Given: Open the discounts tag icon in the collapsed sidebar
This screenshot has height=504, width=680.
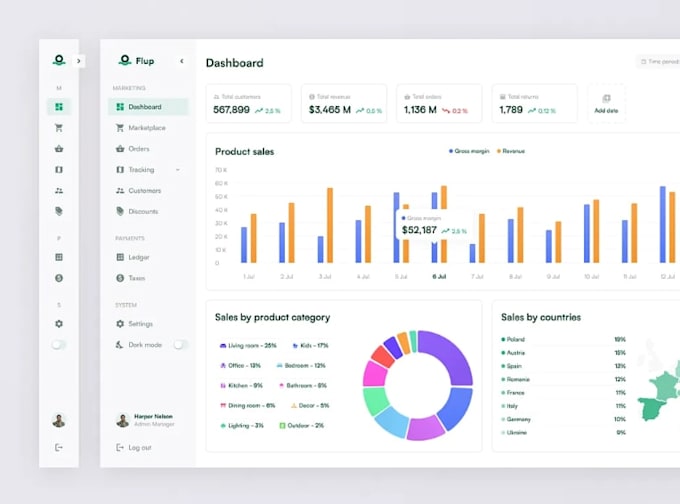Looking at the screenshot, I should [59, 211].
